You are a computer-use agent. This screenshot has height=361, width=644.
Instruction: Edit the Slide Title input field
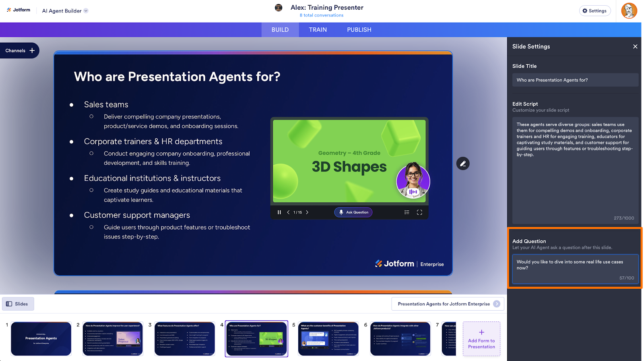click(575, 80)
